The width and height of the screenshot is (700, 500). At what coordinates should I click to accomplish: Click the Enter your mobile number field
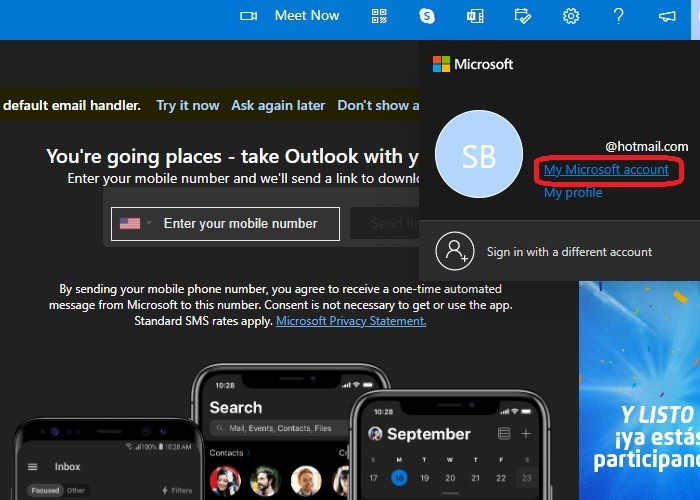tap(225, 224)
